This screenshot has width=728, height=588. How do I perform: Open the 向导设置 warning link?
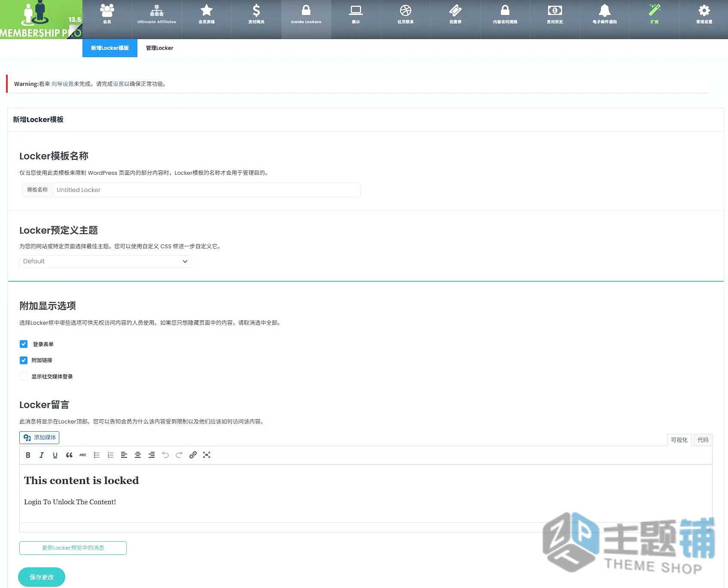[x=63, y=84]
